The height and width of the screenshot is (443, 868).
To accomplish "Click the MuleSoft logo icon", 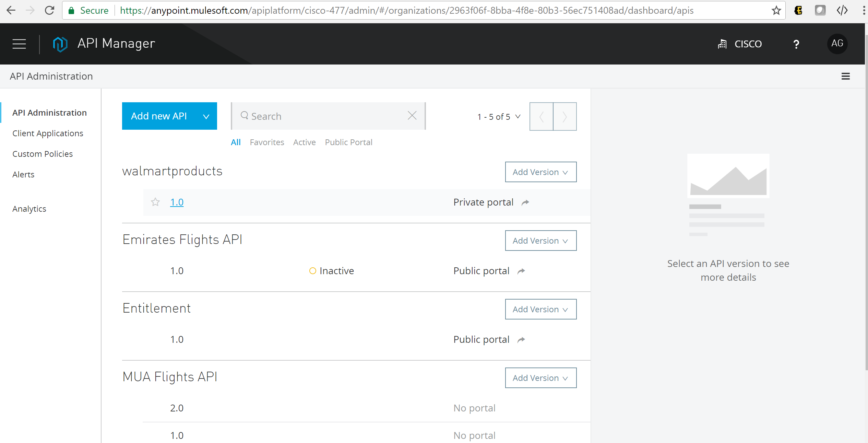I will pos(60,44).
